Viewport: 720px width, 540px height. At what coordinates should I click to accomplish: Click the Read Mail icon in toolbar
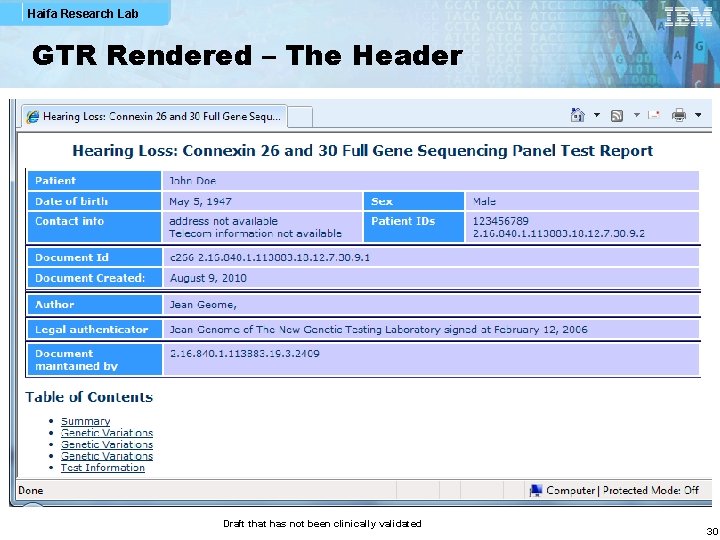coord(654,115)
